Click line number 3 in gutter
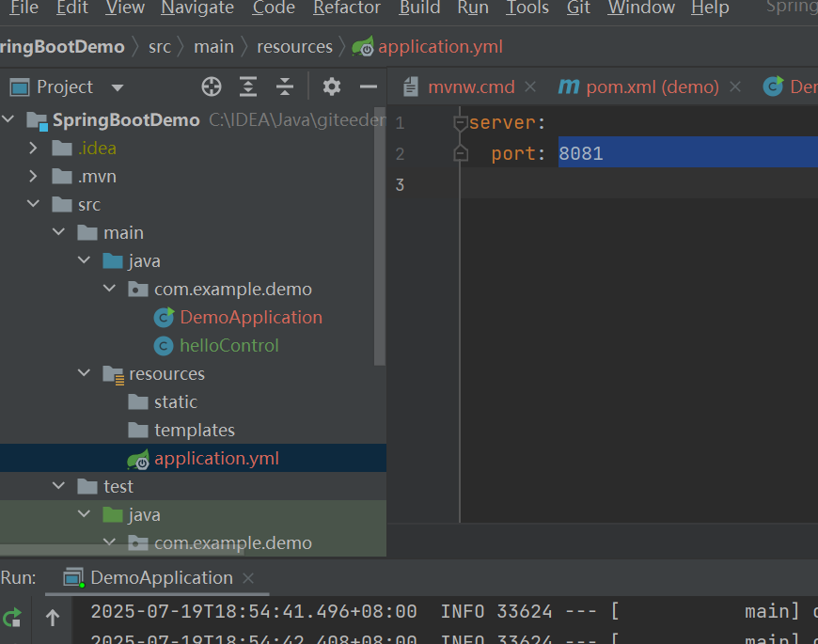This screenshot has height=644, width=818. click(x=400, y=184)
